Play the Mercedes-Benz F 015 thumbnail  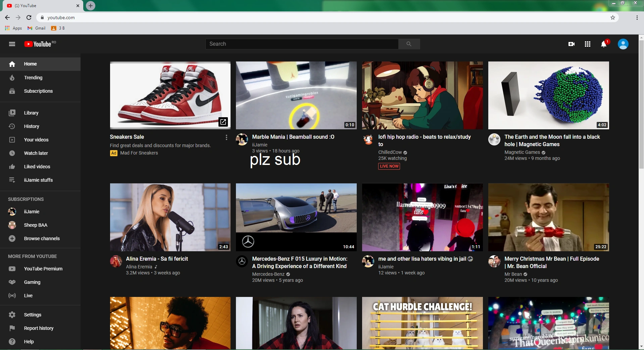(296, 217)
